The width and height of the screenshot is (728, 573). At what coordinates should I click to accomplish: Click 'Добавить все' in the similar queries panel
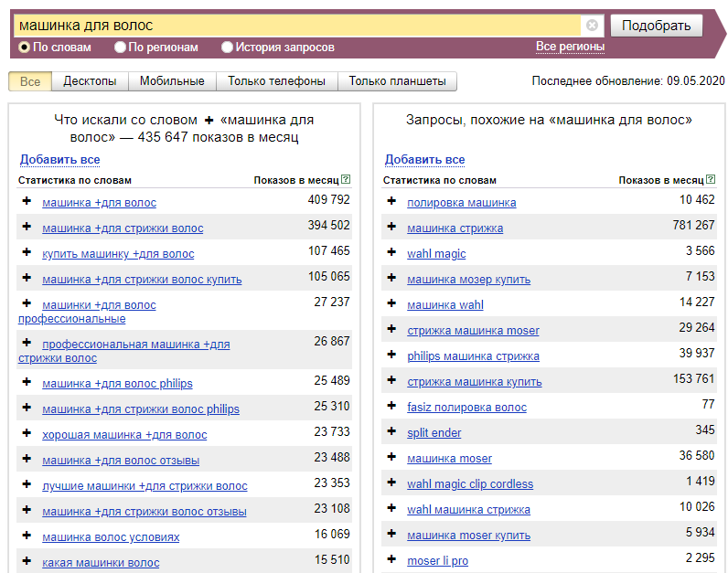[x=425, y=160]
